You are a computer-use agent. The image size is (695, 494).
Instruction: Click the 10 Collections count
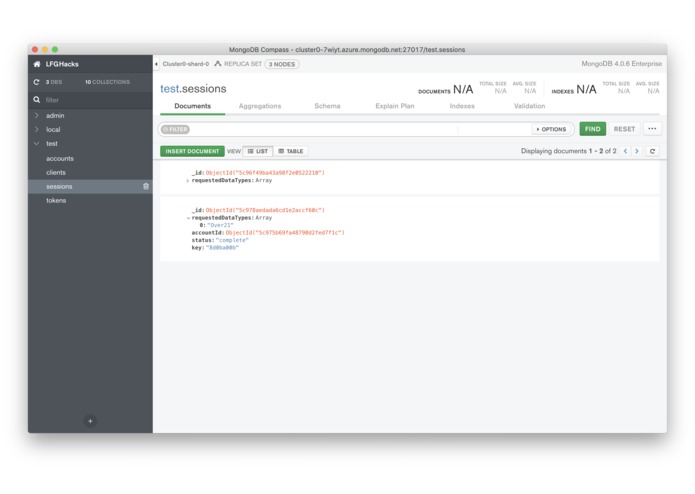click(107, 82)
